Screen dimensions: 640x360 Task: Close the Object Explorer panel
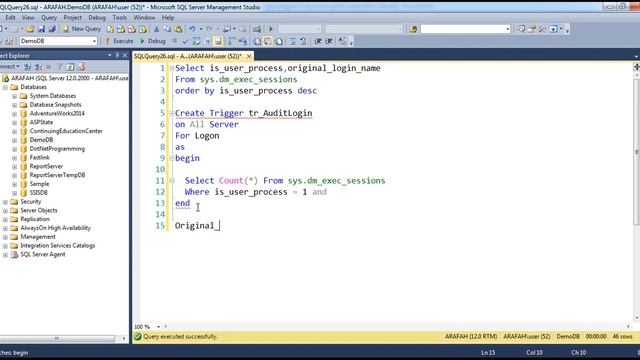(x=125, y=56)
